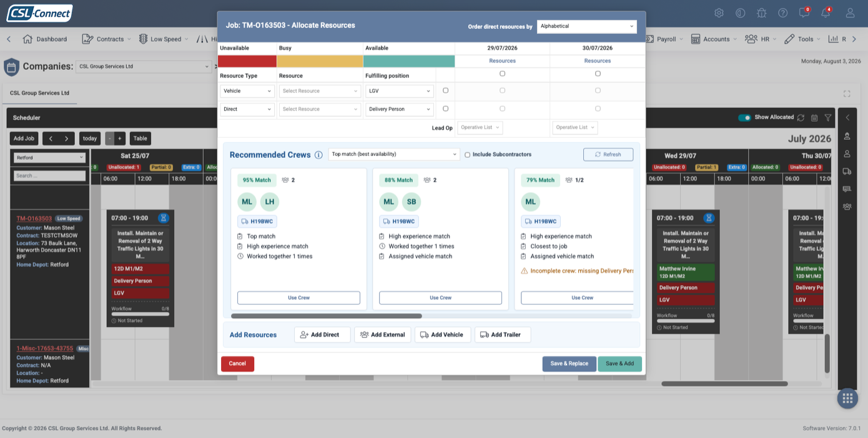Tick the 29/07/2026 column header checkbox
Image resolution: width=868 pixels, height=438 pixels.
point(503,74)
